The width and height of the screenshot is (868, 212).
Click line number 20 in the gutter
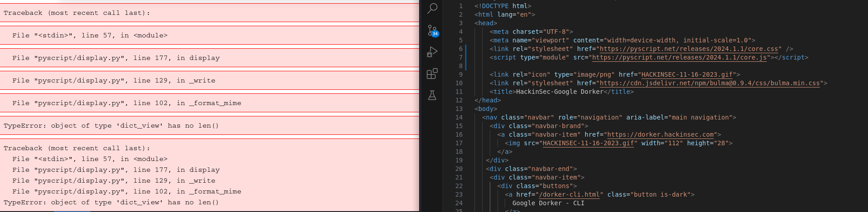(459, 169)
